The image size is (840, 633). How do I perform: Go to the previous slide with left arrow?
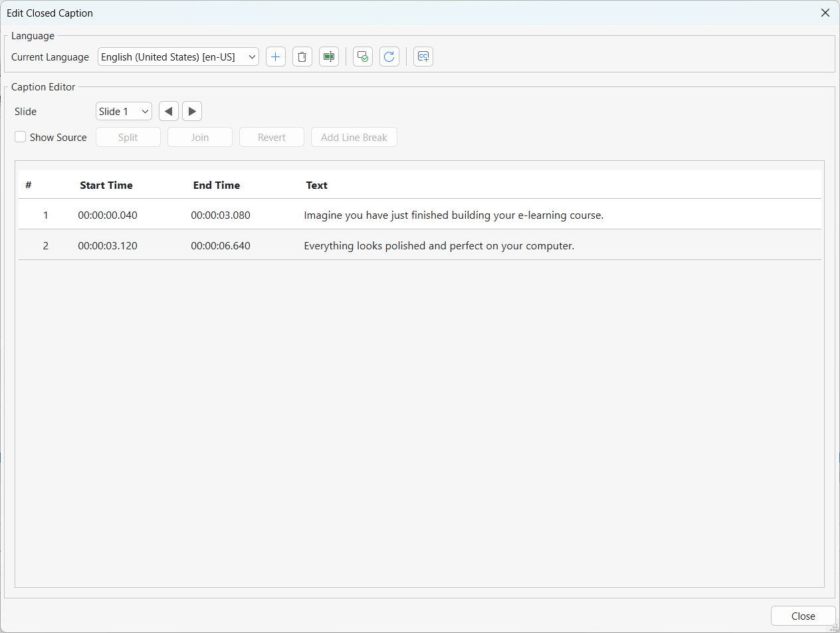169,111
